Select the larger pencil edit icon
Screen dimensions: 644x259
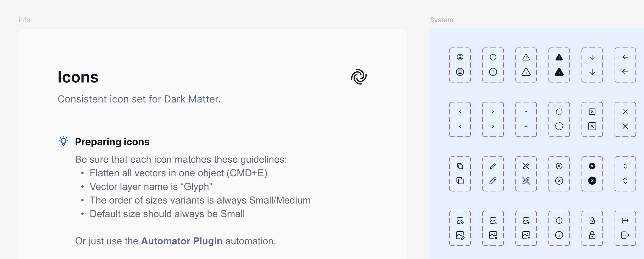493,181
